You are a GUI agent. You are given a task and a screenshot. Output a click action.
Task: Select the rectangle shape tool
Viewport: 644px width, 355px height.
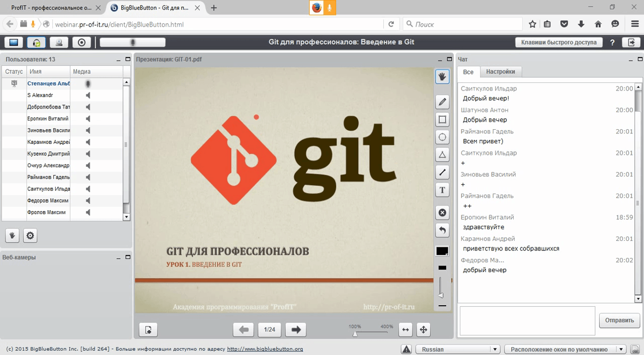pyautogui.click(x=442, y=120)
